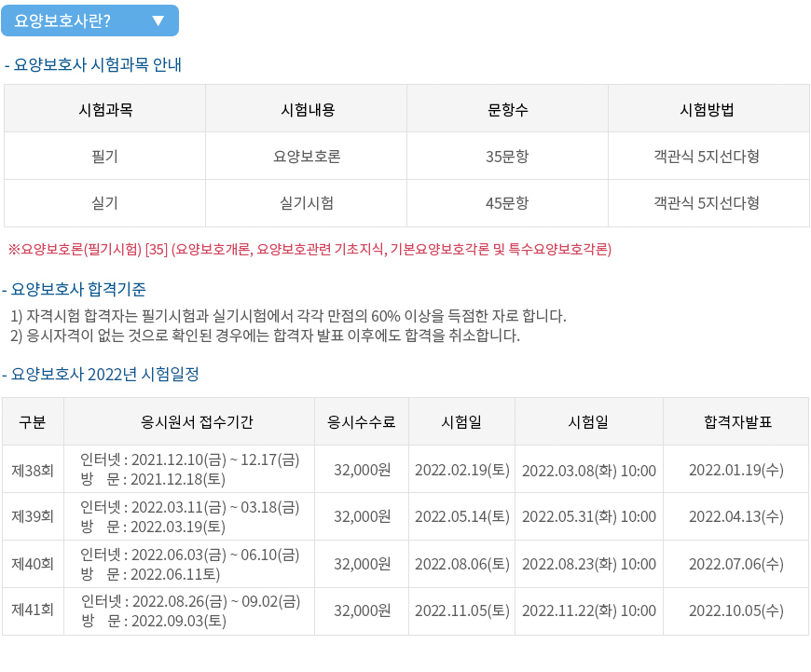Image resolution: width=811 pixels, height=672 pixels.
Task: Select the 시험과목 column header
Action: coord(105,109)
